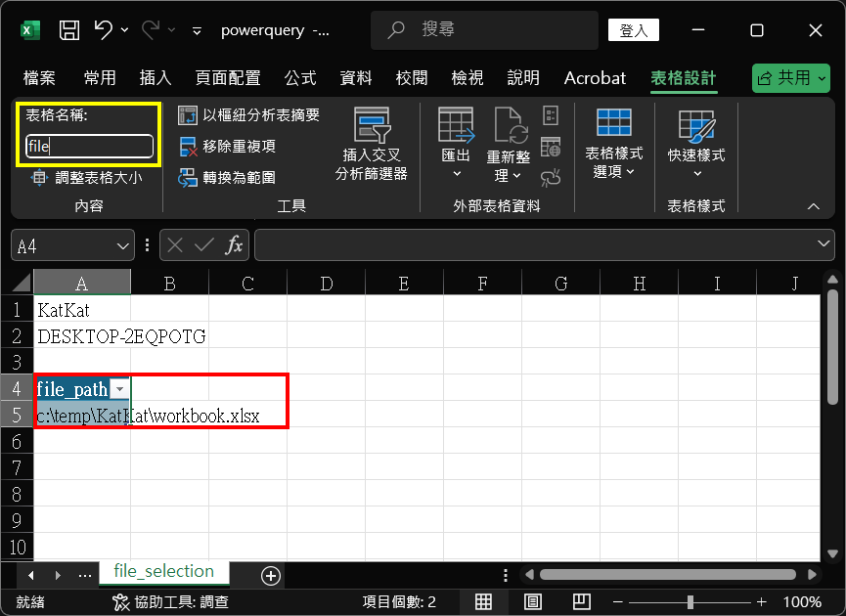
Task: Click the Save icon in title bar
Action: [69, 30]
